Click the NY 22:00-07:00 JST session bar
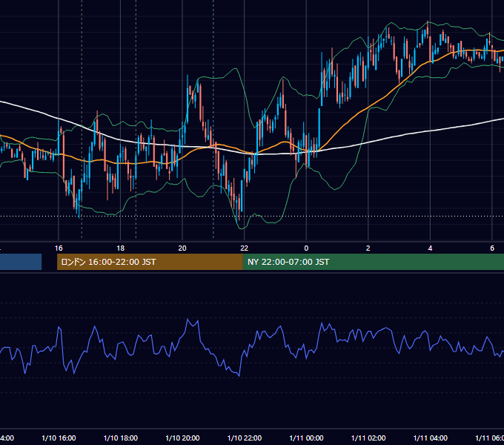 [x=374, y=262]
